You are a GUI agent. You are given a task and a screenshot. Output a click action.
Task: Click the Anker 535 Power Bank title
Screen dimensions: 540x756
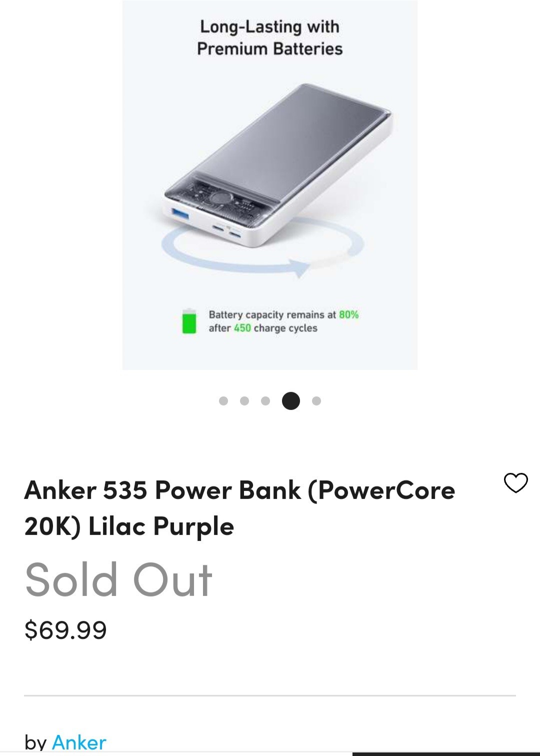tap(239, 507)
